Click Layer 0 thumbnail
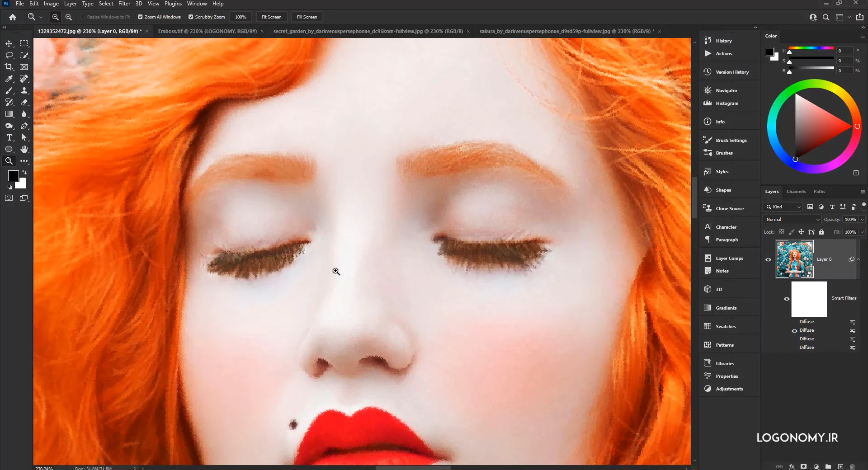Screen dimensions: 868x470 pyautogui.click(x=794, y=259)
